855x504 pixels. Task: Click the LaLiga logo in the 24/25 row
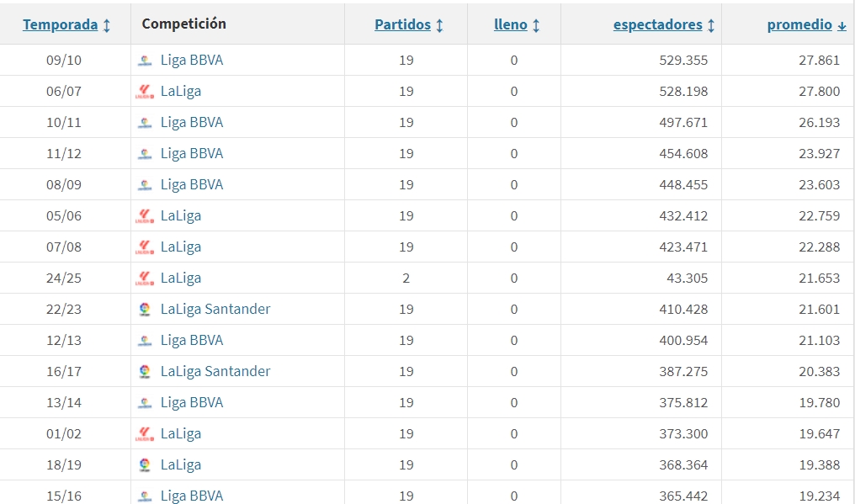(145, 279)
